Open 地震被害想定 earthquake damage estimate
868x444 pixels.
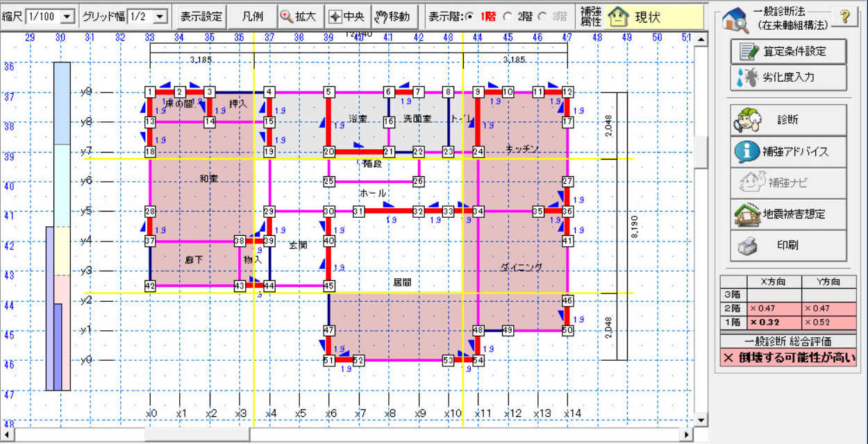point(788,214)
